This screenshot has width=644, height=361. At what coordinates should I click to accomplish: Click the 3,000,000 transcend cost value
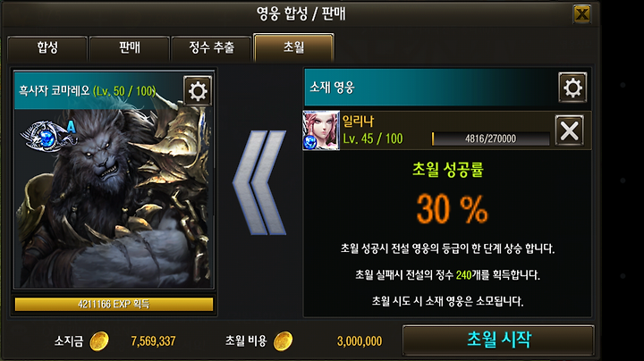360,341
